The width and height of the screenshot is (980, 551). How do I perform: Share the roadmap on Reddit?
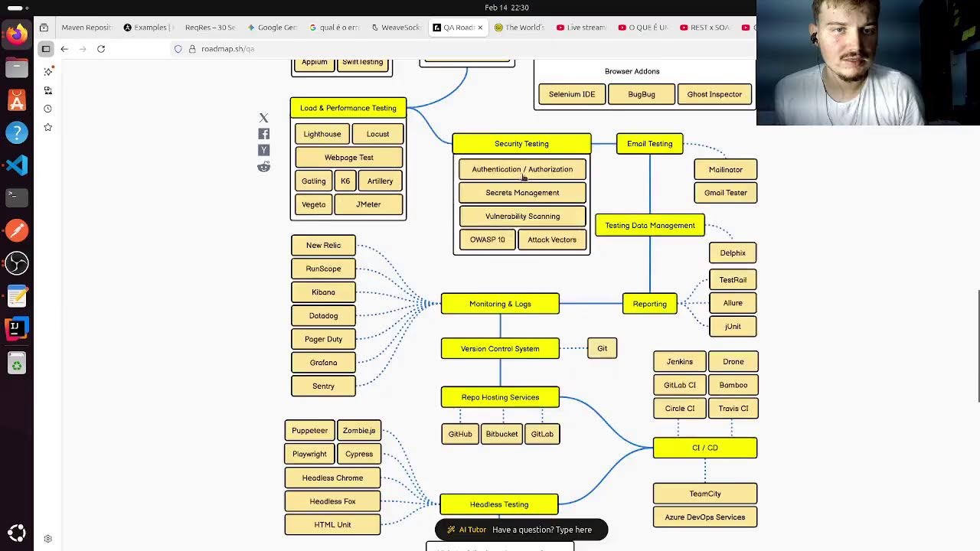[x=263, y=166]
